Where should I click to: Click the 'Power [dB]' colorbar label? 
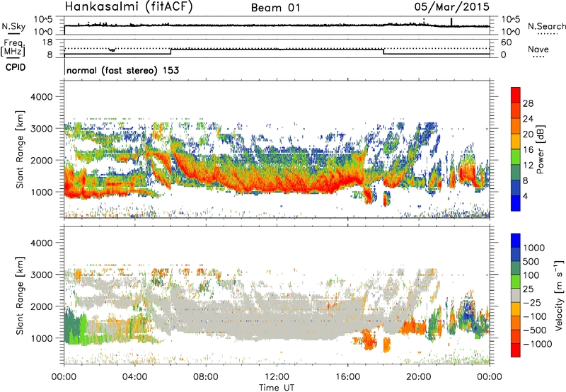coord(541,149)
